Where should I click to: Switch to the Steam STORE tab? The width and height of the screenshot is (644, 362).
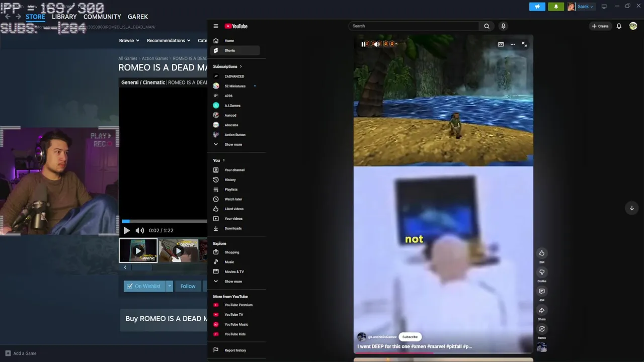pos(35,17)
